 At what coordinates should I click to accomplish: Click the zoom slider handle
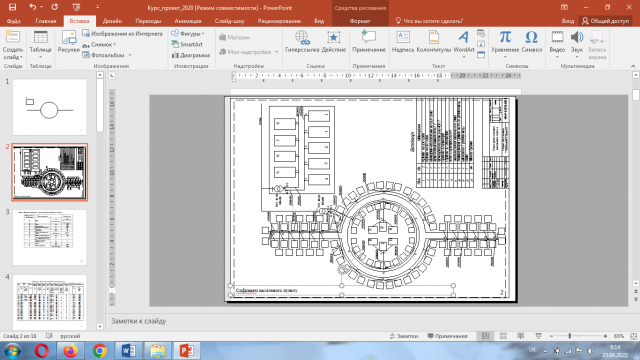[570, 336]
